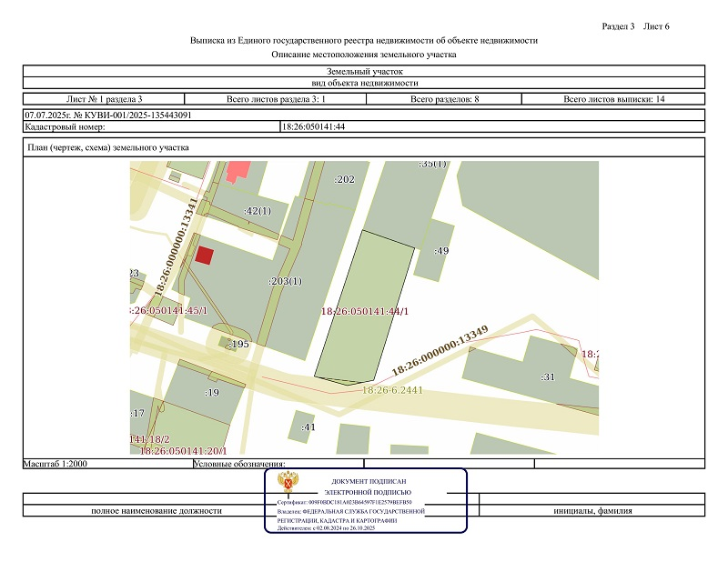Click the 18:26:050141:44/1 plot label
The image size is (728, 562).
(365, 312)
